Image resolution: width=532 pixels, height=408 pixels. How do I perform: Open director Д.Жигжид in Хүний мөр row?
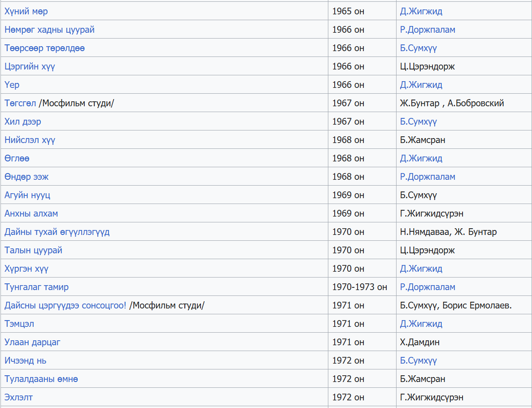point(421,11)
